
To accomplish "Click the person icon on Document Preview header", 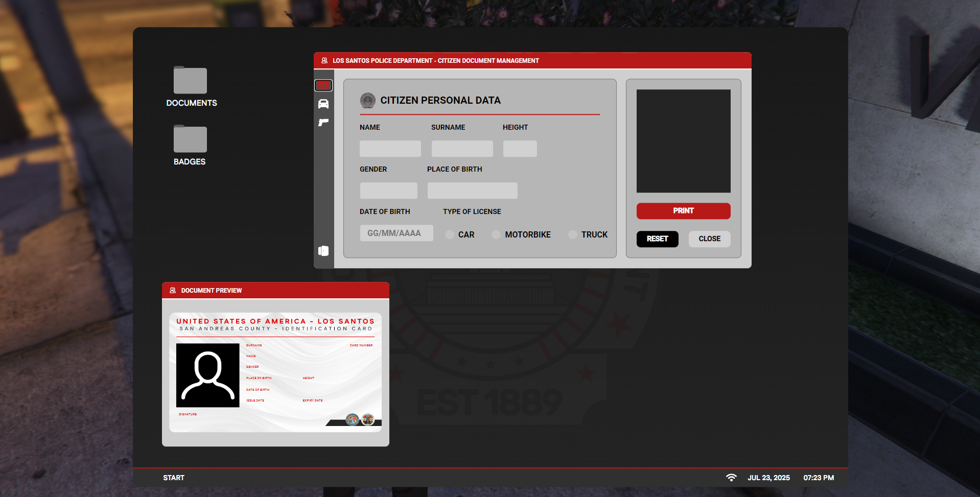I will point(172,290).
